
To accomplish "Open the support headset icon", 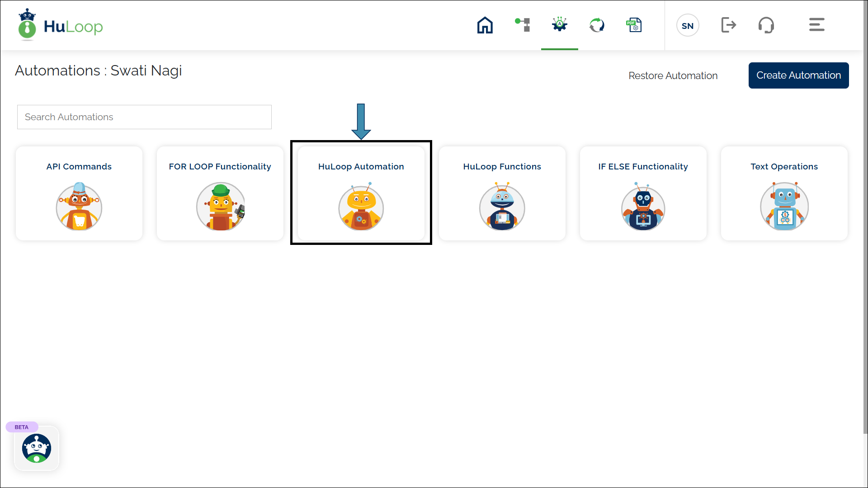I will click(766, 25).
